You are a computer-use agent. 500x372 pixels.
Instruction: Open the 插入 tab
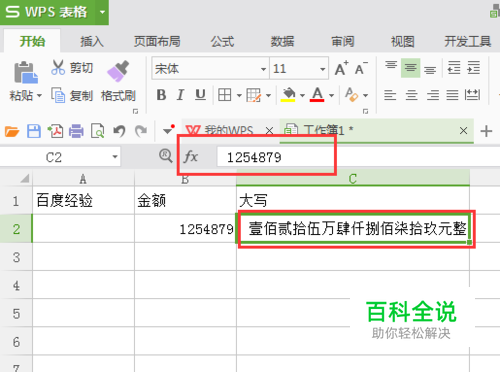coord(92,41)
